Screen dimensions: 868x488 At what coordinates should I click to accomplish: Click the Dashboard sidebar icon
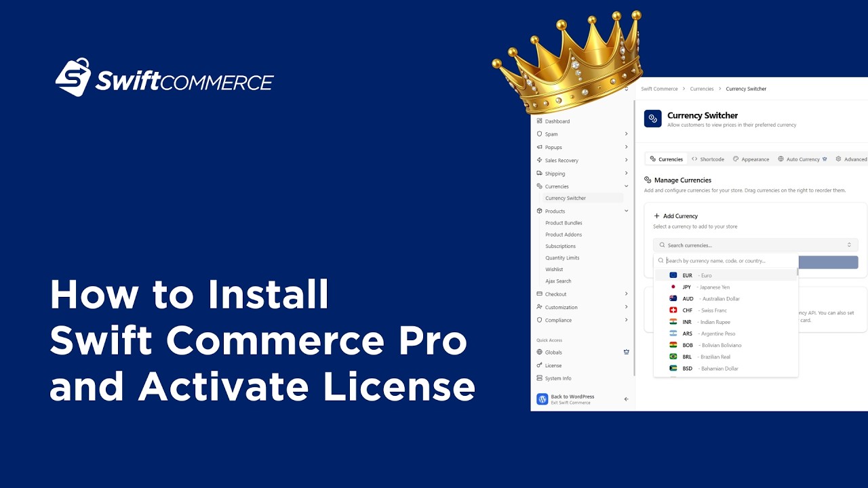coord(539,121)
